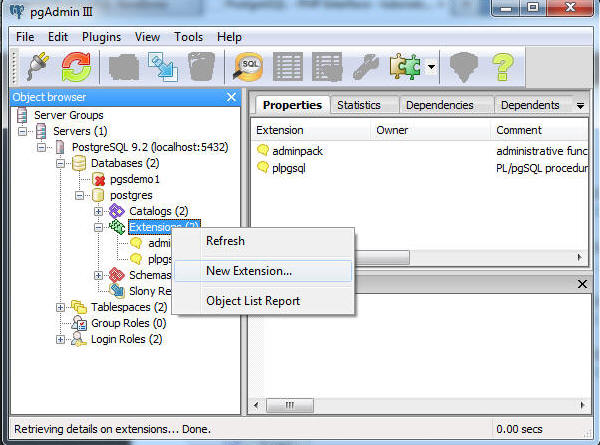Screen dimensions: 600x445
Task: Click the view data grid icon
Action: pyautogui.click(x=288, y=67)
